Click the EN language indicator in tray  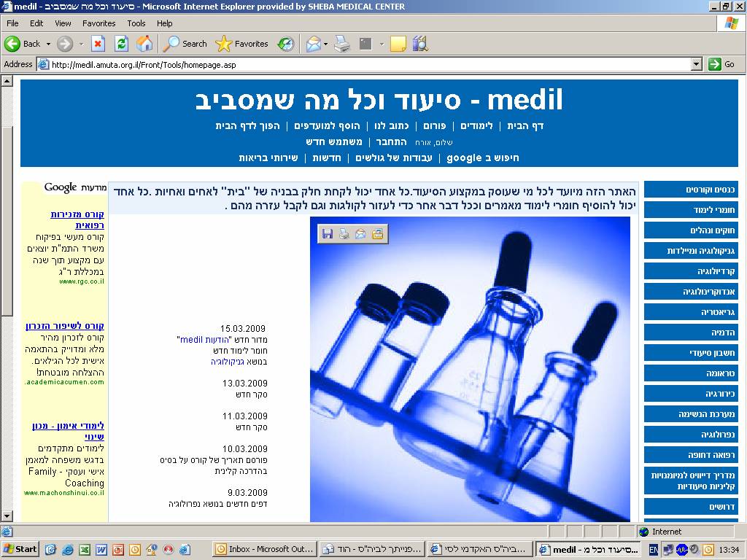tap(654, 550)
